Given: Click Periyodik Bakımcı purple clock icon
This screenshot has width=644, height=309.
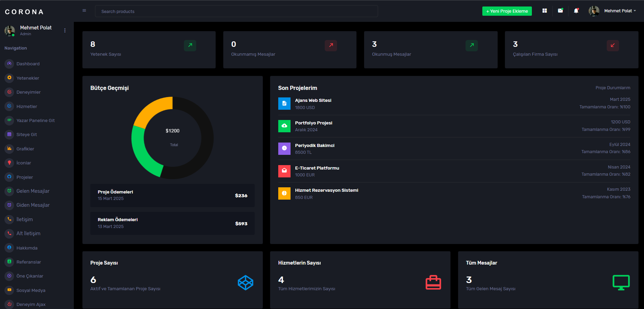Looking at the screenshot, I should point(284,149).
